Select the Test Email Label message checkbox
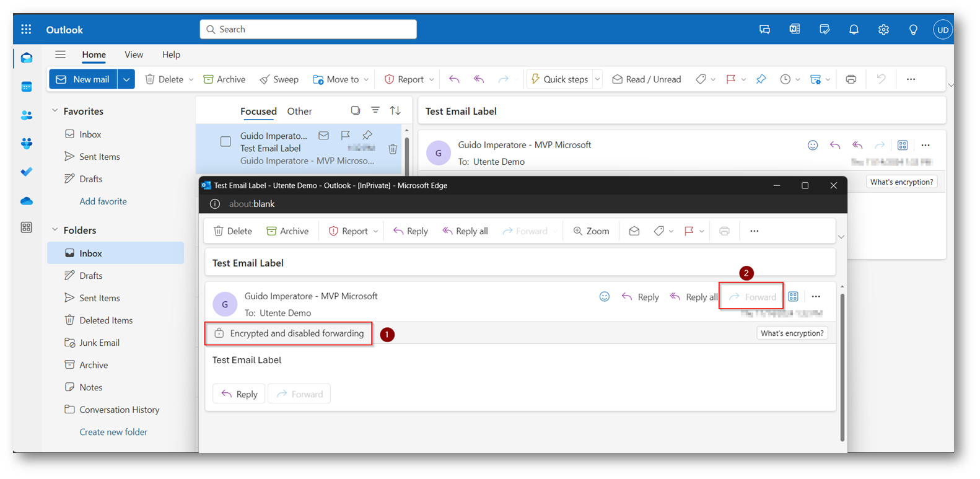The width and height of the screenshot is (980, 479). coord(225,142)
